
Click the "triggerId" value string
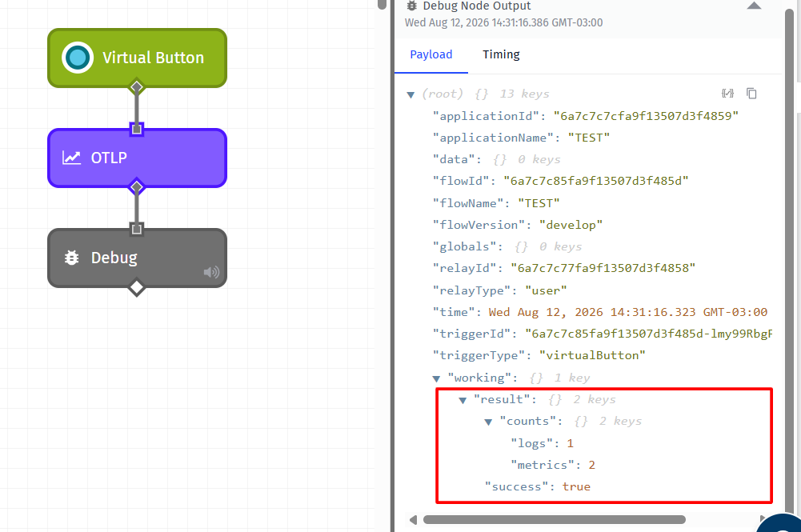coord(649,334)
